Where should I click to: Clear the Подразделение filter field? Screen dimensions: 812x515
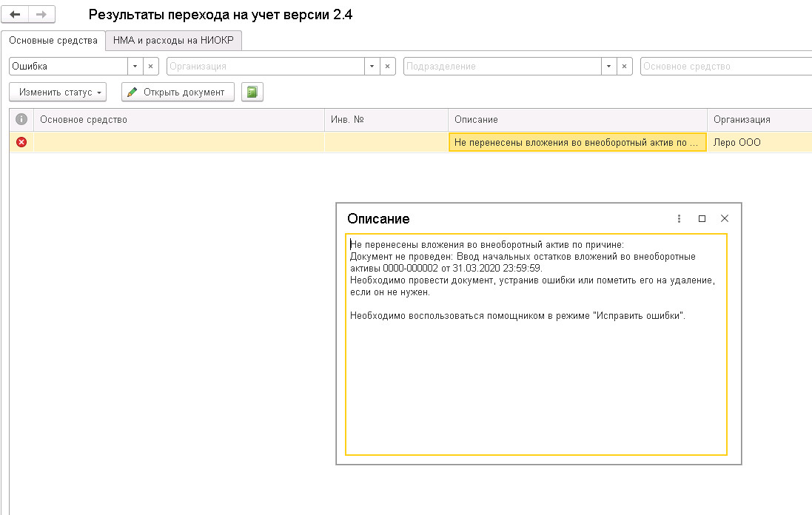click(x=624, y=67)
